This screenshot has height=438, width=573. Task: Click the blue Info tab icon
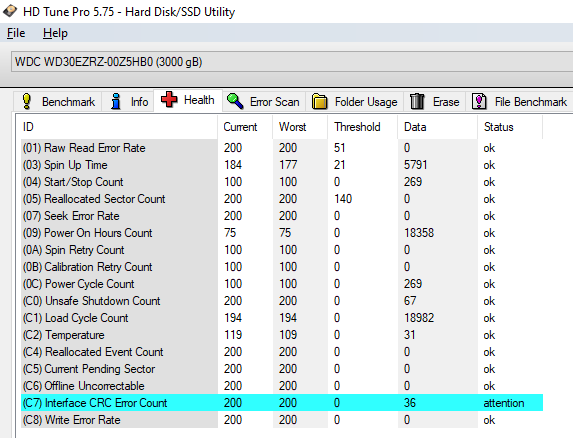click(116, 101)
